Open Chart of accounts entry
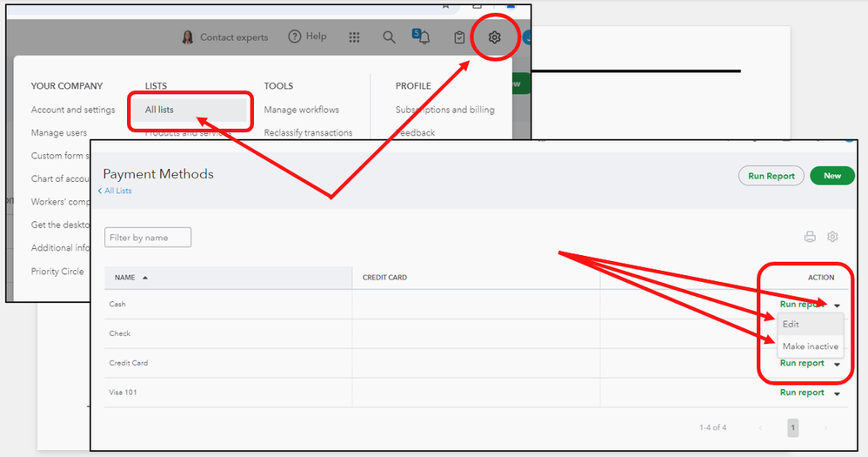This screenshot has width=868, height=457. point(60,179)
